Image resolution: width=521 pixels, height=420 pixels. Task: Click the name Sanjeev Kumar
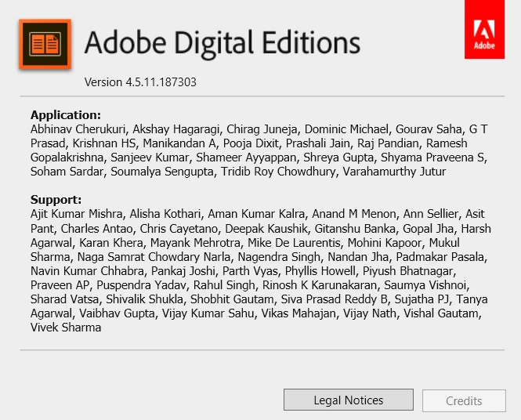coord(150,157)
